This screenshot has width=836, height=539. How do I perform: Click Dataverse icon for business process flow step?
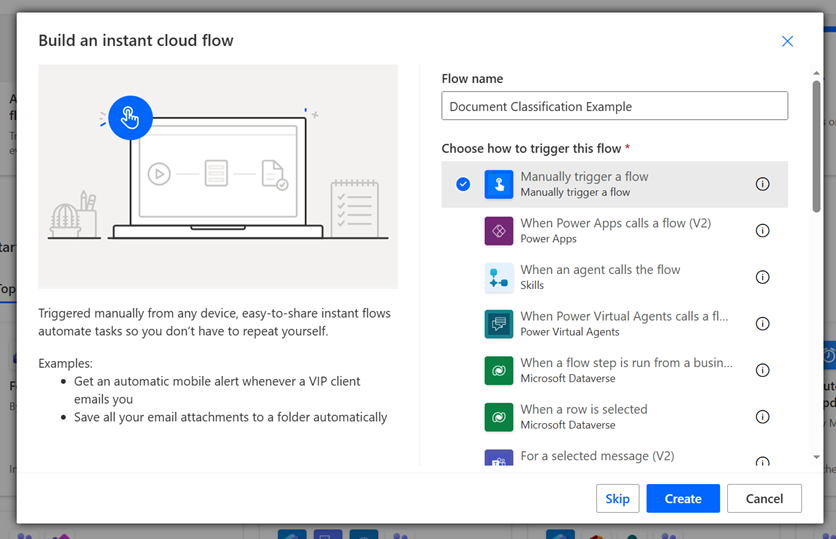(x=499, y=370)
